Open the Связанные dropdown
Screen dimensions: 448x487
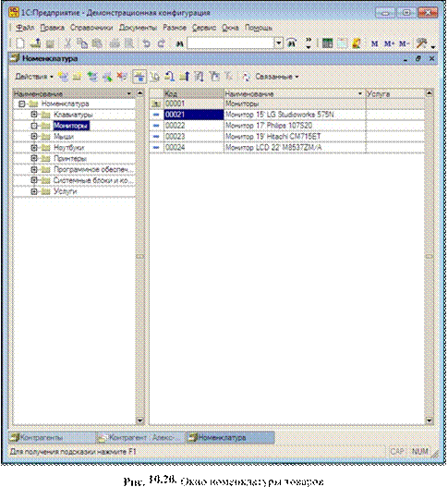[276, 77]
